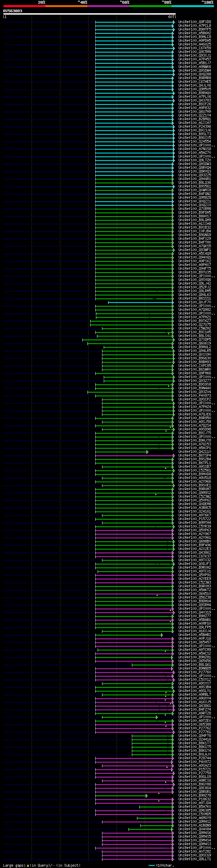Click the red 20% identity color segment
Viewport: 217px width, 868px height.
(24, 6)
